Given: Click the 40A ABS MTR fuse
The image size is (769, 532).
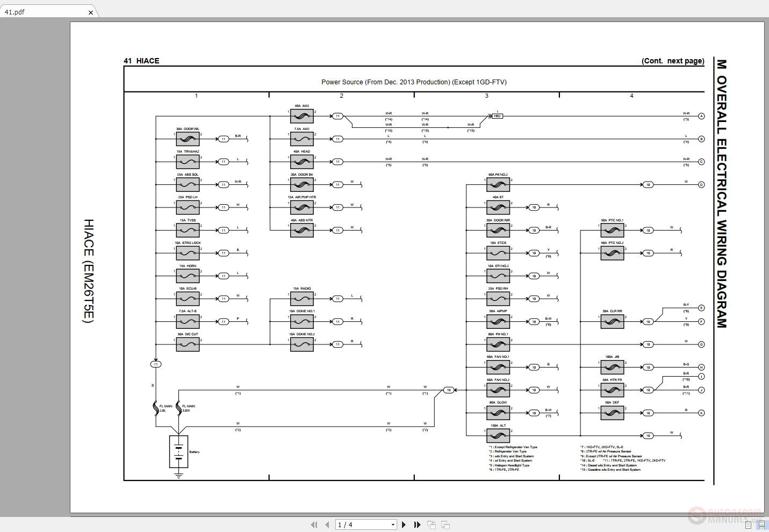Looking at the screenshot, I should [x=302, y=231].
